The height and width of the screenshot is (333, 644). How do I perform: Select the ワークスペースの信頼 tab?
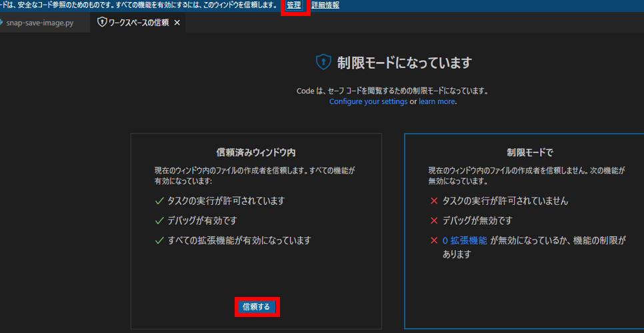coord(138,23)
